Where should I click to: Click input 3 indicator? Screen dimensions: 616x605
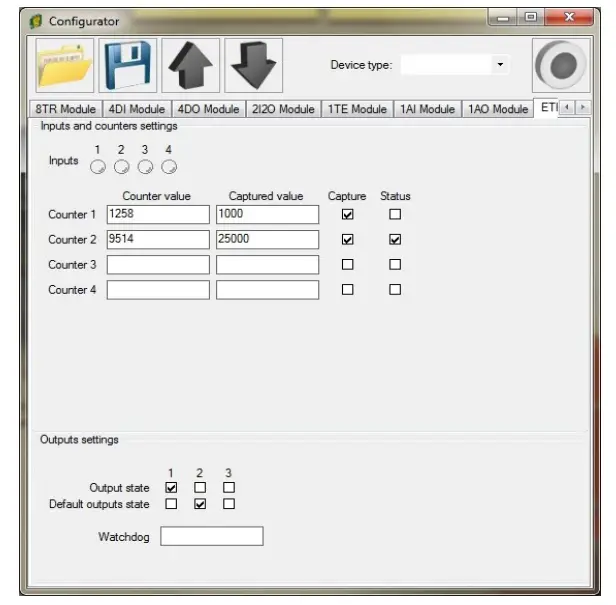[x=145, y=167]
